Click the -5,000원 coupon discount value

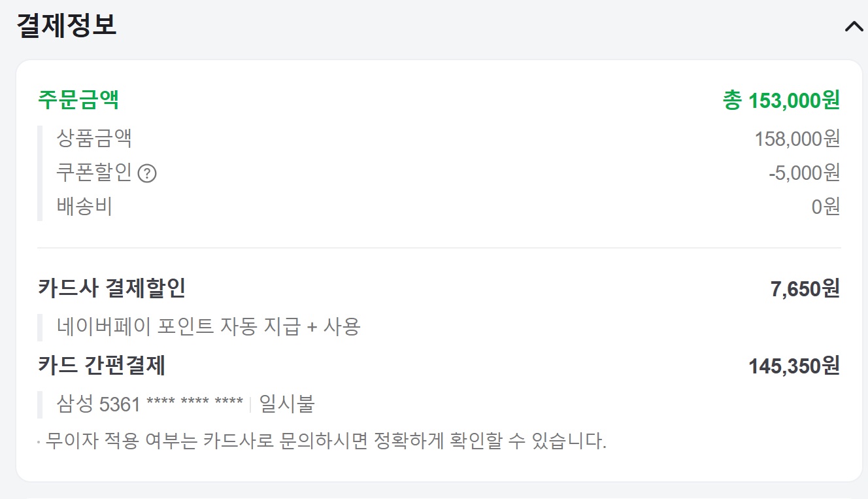click(x=804, y=173)
